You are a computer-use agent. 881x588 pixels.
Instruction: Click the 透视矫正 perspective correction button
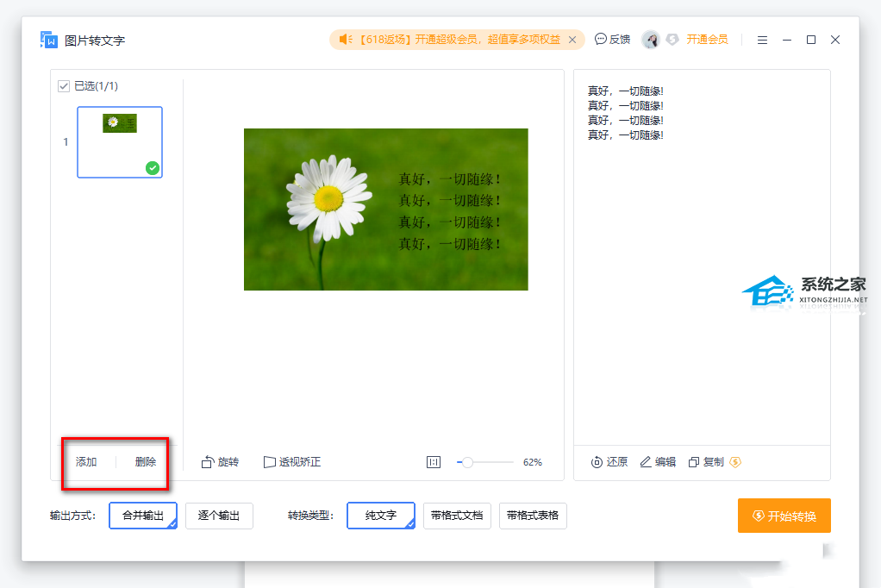(x=292, y=462)
